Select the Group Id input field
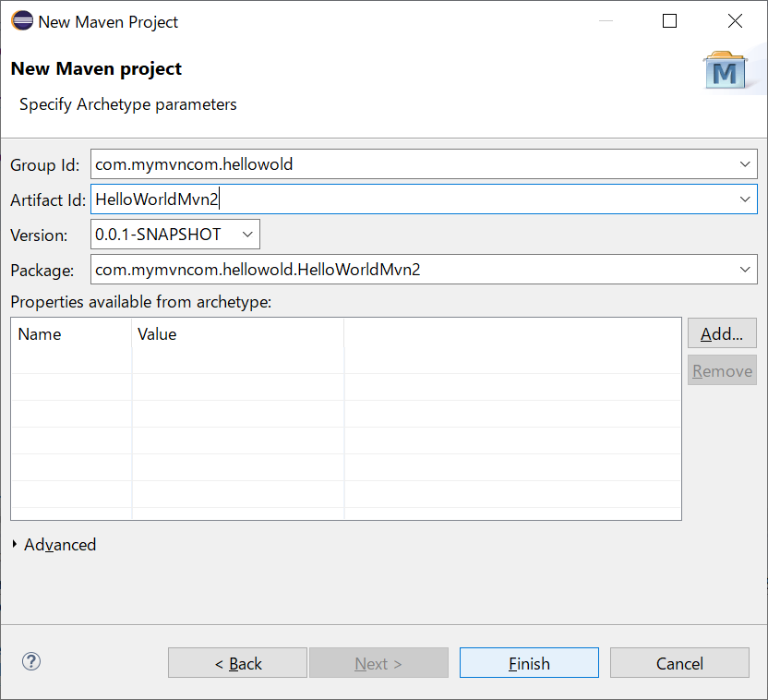This screenshot has width=768, height=700. (x=369, y=164)
